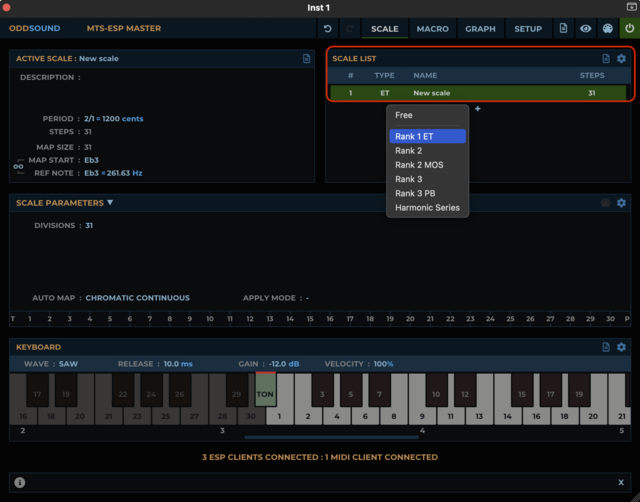Toggle the green power button
Image resolution: width=640 pixels, height=502 pixels.
coord(629,29)
